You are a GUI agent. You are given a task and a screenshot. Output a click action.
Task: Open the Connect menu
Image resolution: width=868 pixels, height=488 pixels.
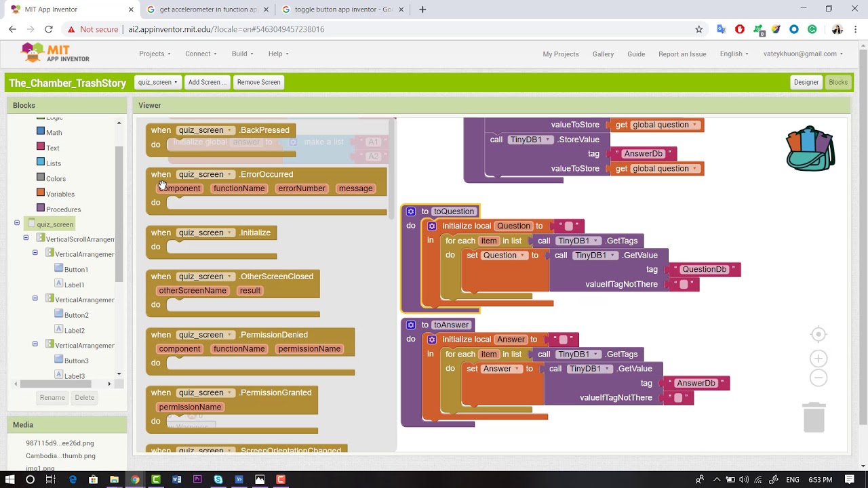pos(201,54)
